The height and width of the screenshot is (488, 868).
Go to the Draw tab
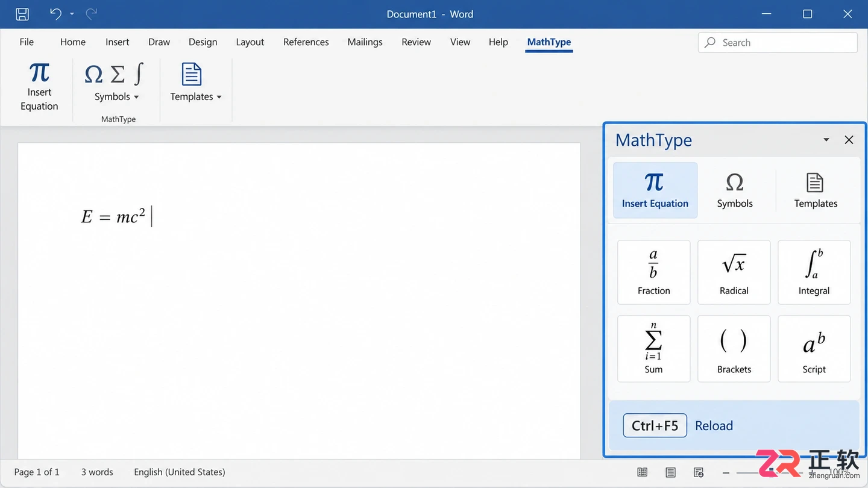(x=159, y=42)
